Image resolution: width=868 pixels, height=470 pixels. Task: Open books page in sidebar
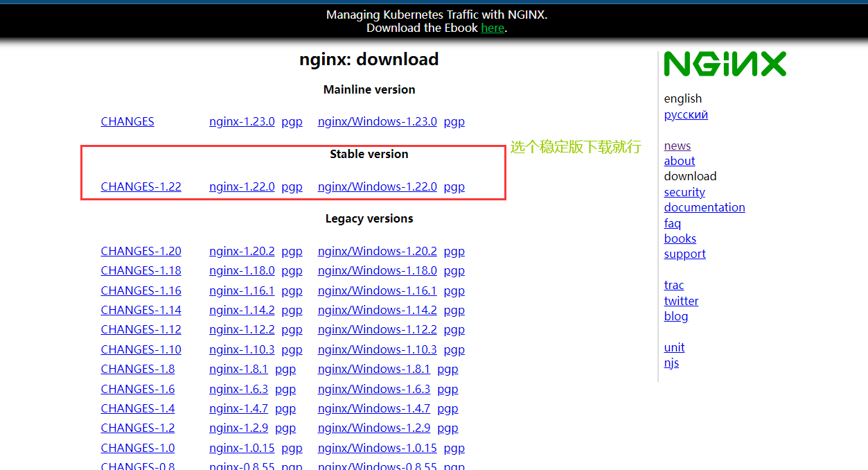680,238
